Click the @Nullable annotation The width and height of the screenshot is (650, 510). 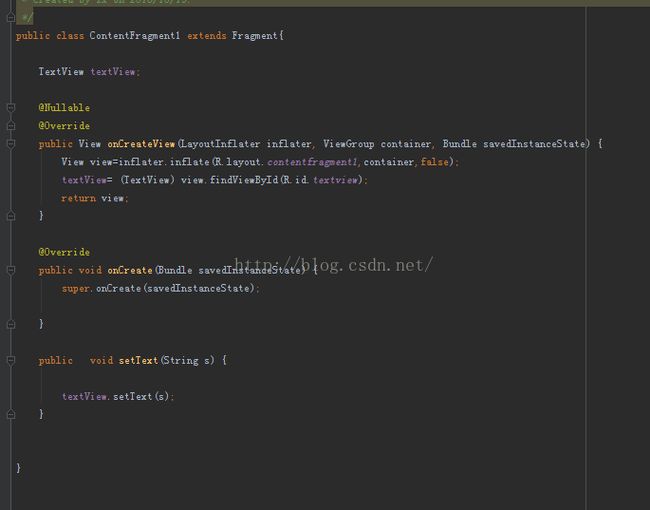64,108
